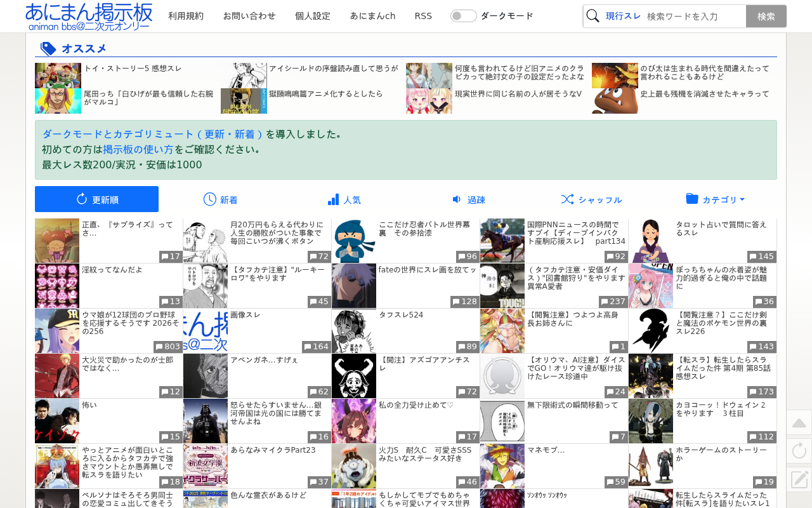Click the Goomba thumbnail in オススメ
Viewport: 812px width, 508px height.
tap(615, 101)
